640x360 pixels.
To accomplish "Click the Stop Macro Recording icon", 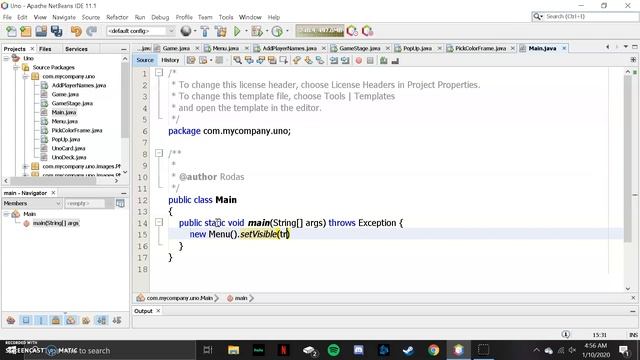I will click(370, 60).
